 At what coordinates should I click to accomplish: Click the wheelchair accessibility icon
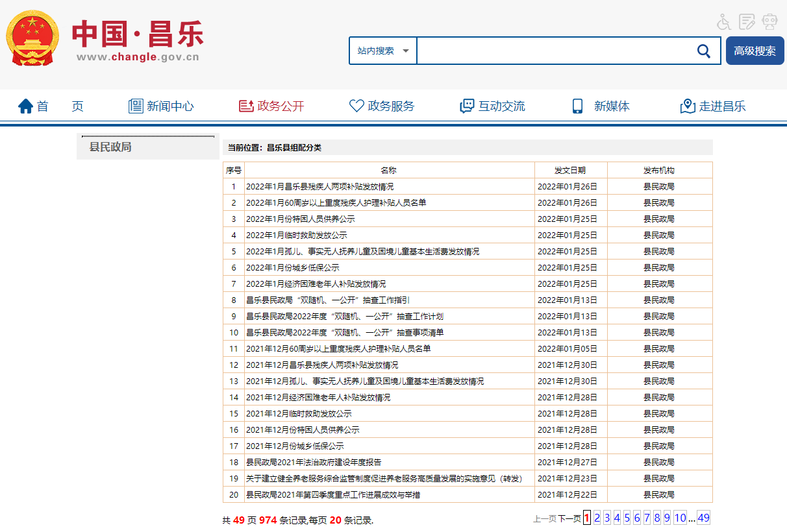pos(723,22)
